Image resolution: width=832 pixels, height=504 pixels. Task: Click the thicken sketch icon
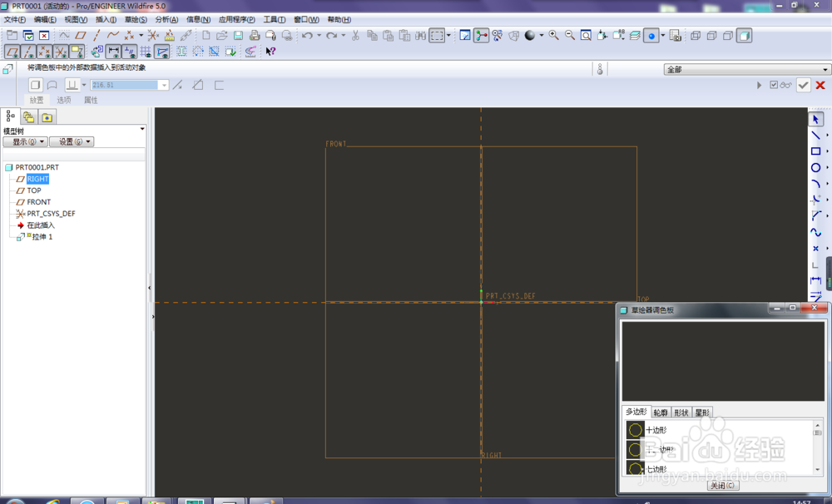tap(219, 85)
